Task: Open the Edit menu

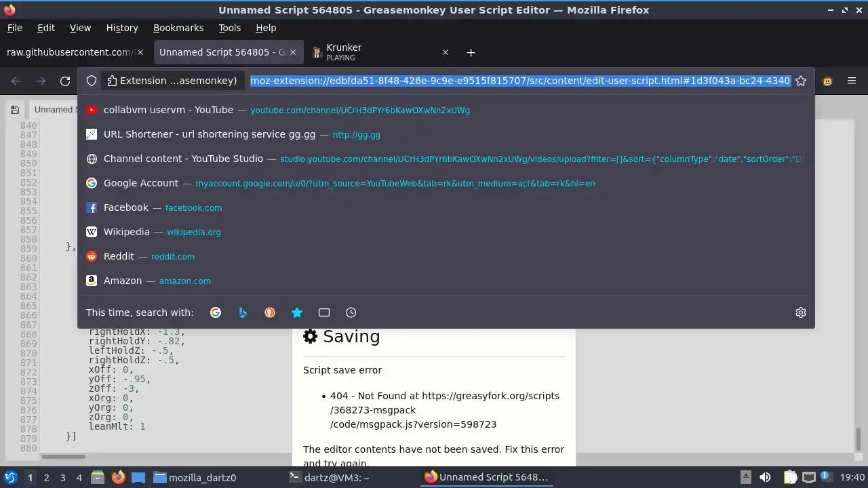Action: click(46, 28)
